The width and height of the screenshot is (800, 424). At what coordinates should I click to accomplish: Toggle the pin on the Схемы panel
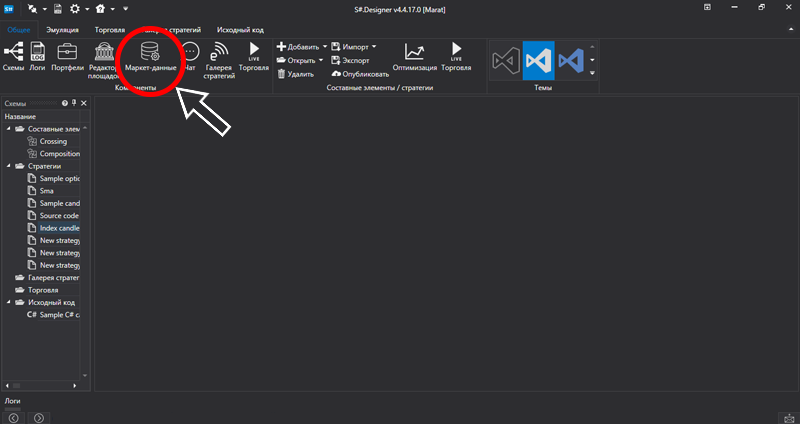point(74,103)
